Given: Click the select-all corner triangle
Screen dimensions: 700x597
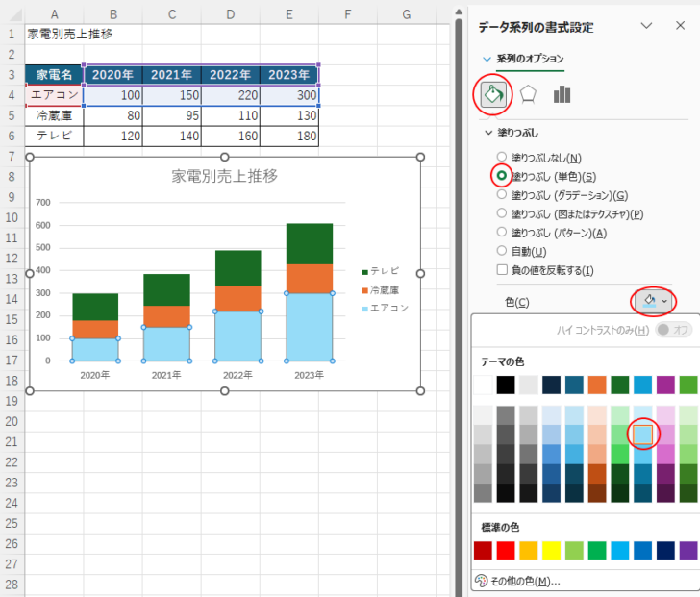Looking at the screenshot, I should 14,14.
